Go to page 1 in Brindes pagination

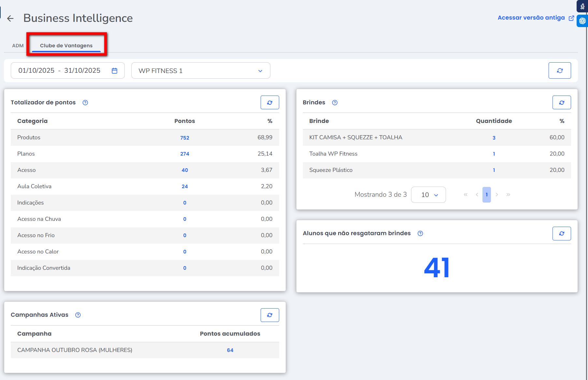[486, 195]
